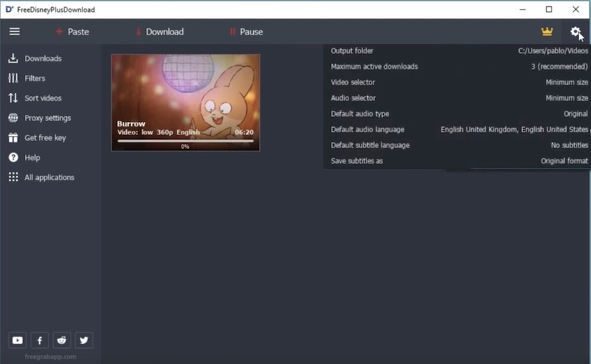Click the Maximum active downloads label
591x364 pixels.
click(x=374, y=66)
